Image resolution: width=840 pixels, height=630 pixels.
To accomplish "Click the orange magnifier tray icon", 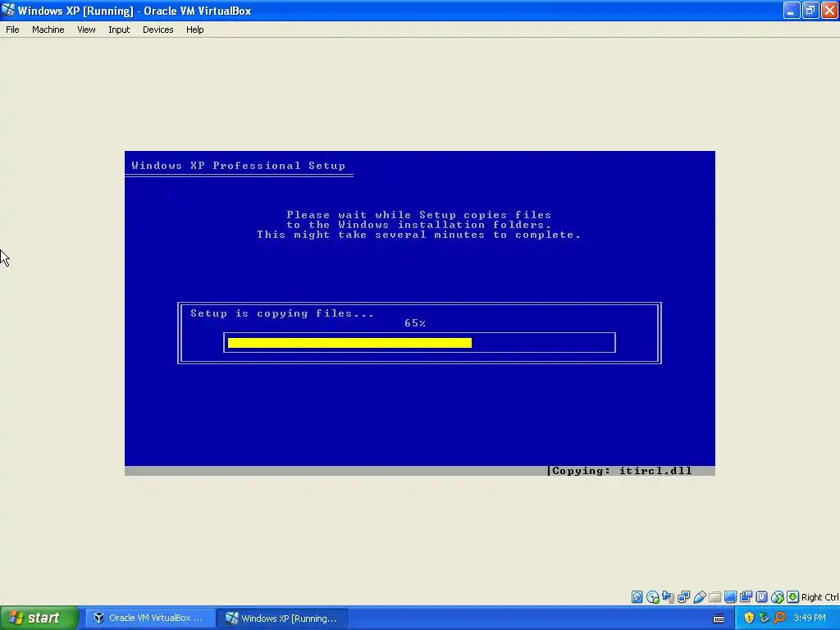I will click(779, 619).
